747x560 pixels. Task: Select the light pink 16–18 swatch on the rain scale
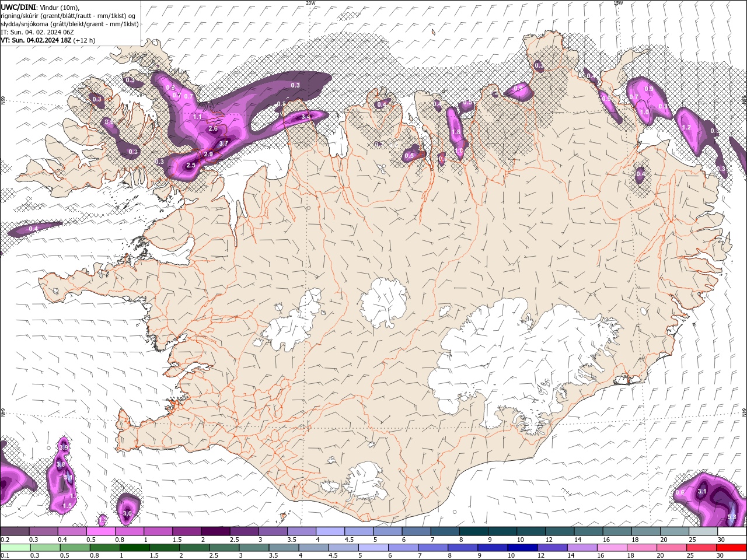point(612,548)
